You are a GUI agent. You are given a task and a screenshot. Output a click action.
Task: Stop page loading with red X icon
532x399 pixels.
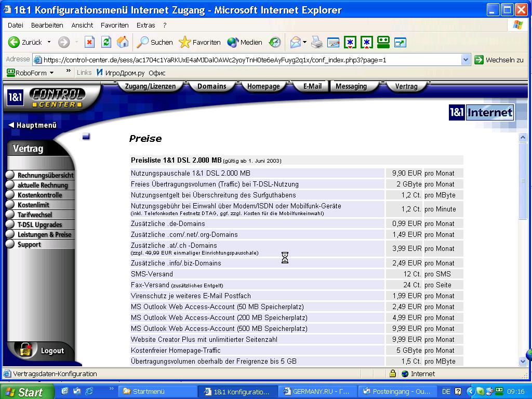[89, 43]
